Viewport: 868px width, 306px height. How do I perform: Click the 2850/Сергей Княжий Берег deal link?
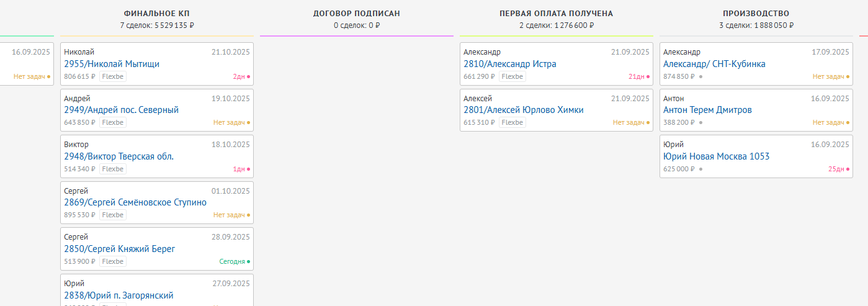pos(119,249)
